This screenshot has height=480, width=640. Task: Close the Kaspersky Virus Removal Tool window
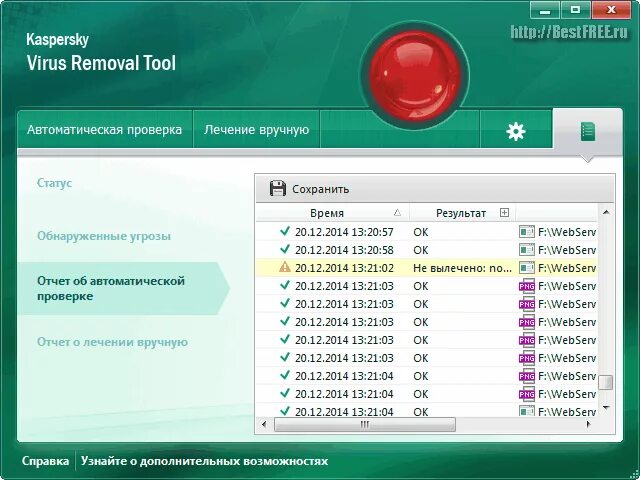pyautogui.click(x=611, y=10)
